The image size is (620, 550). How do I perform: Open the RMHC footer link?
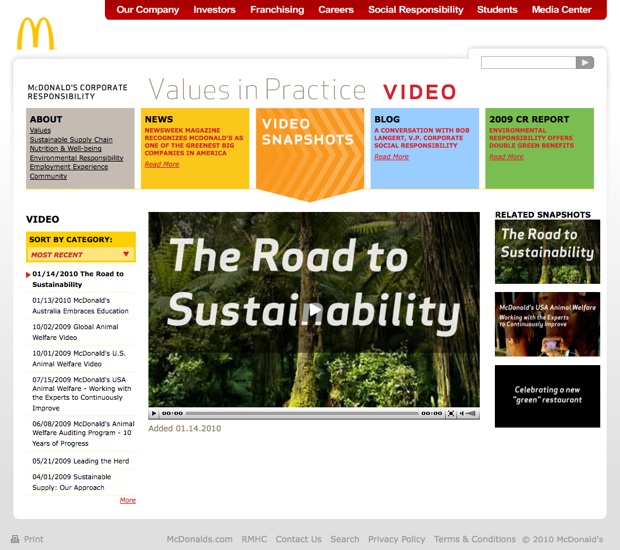click(x=254, y=539)
